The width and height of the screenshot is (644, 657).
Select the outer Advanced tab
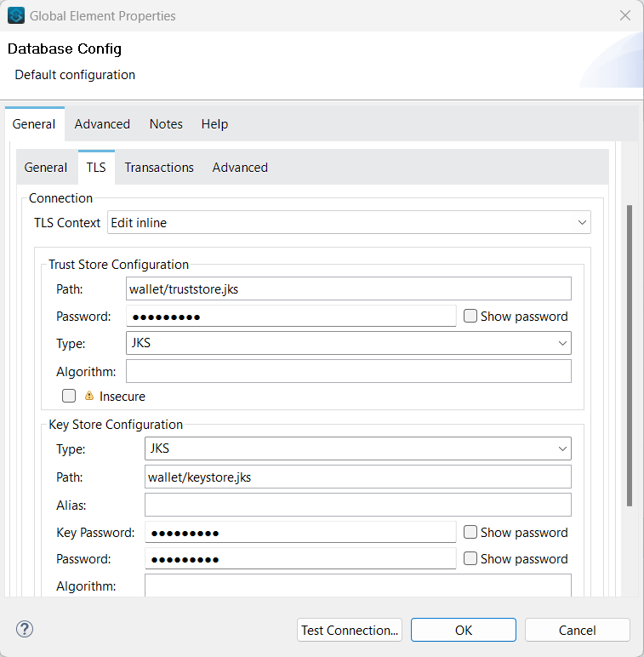click(102, 124)
